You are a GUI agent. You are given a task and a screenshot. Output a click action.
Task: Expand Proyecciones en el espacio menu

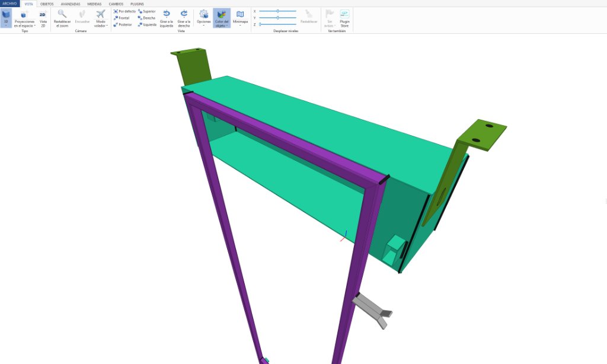[x=24, y=18]
